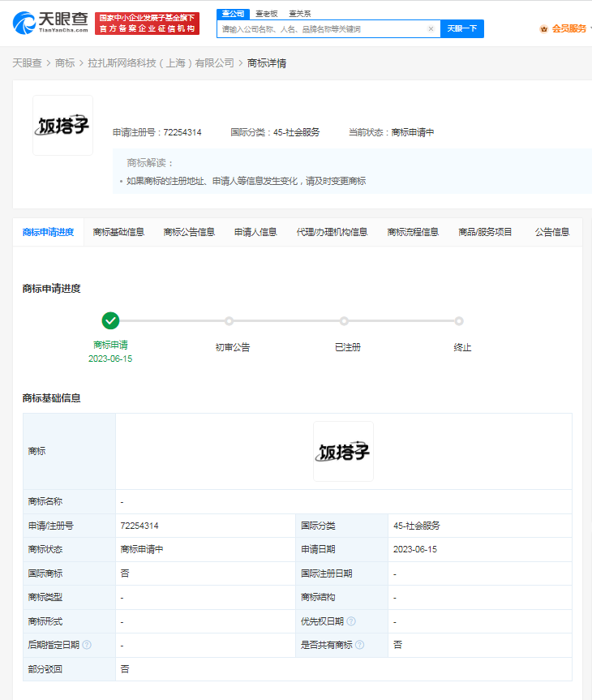Switch to the 查老板 search tab

pyautogui.click(x=266, y=14)
